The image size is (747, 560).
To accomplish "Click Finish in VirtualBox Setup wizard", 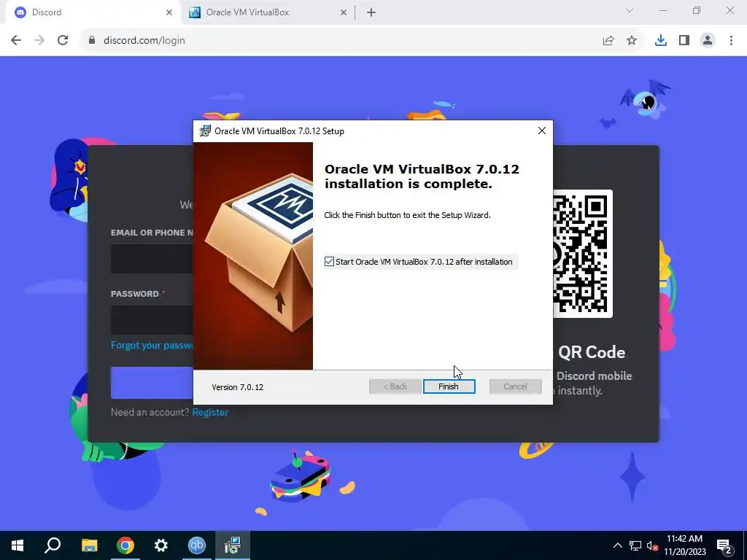I will coord(449,386).
